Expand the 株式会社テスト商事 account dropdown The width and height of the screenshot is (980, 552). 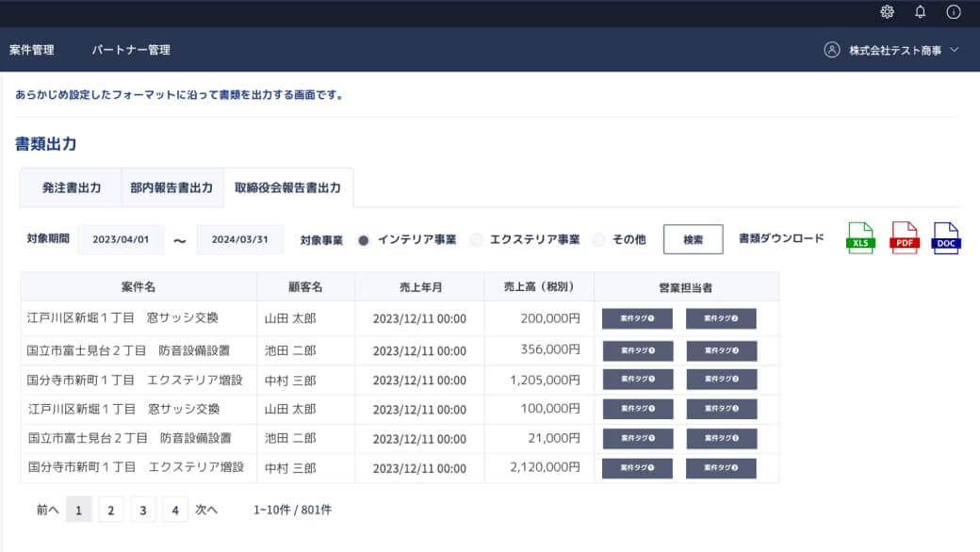click(x=955, y=50)
